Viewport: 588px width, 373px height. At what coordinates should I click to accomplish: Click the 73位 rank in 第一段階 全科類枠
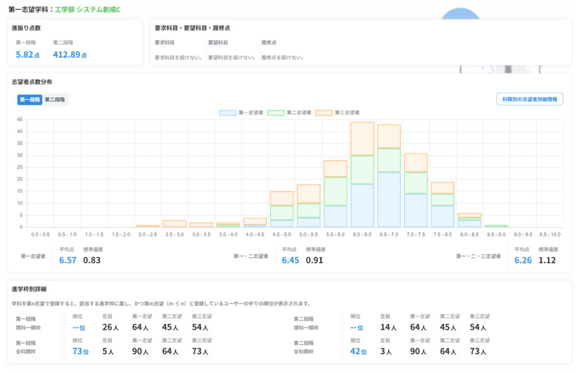click(80, 351)
